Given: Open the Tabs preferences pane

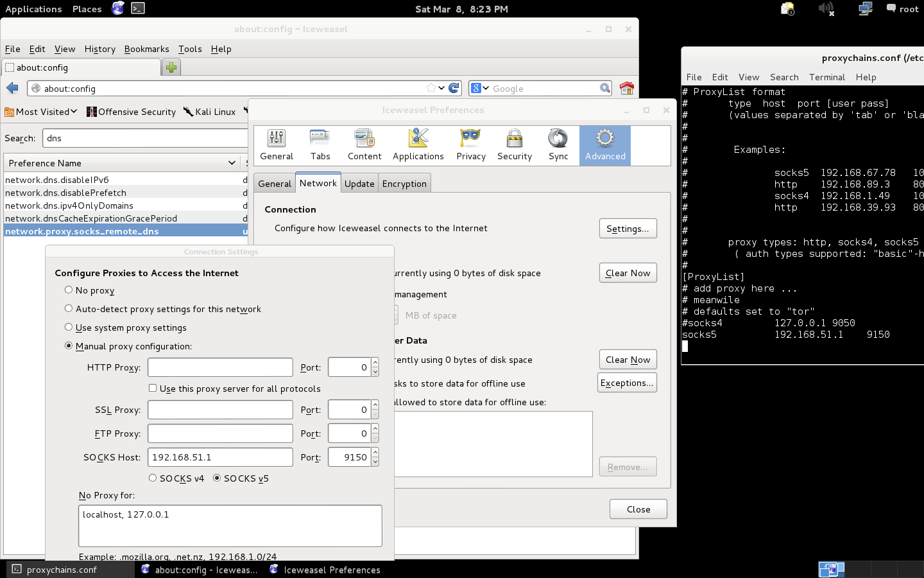Looking at the screenshot, I should [x=320, y=145].
